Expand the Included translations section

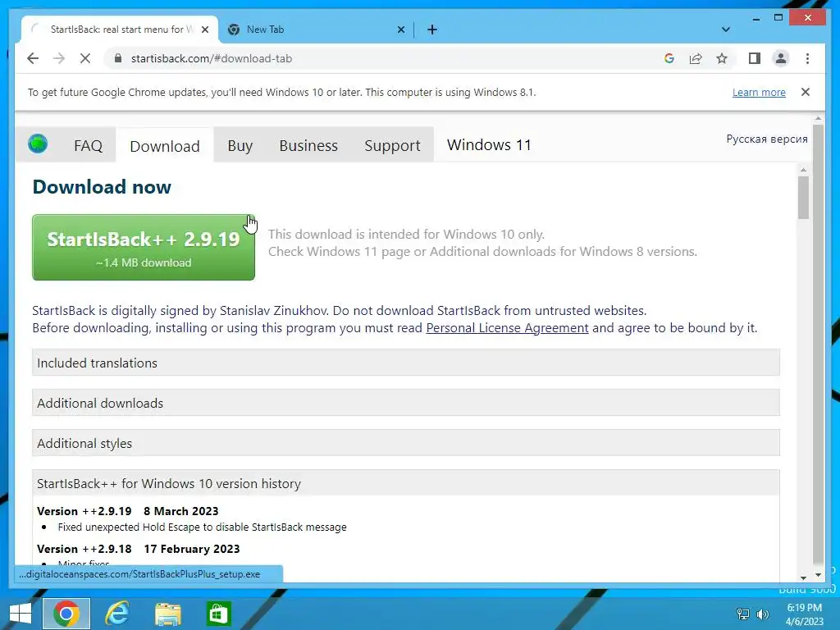click(x=405, y=363)
